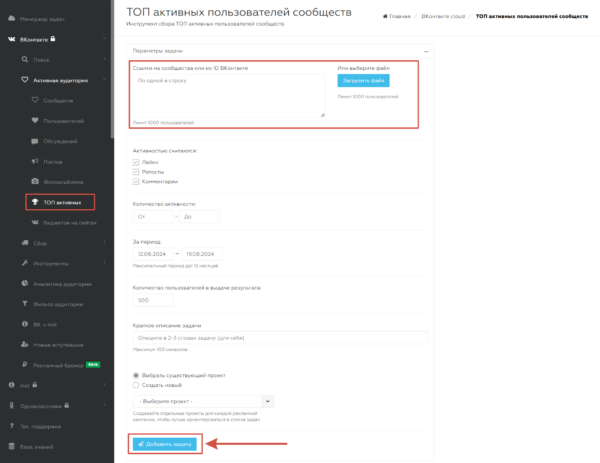600x463 pixels.
Task: Toggle the Комментарии checkbox
Action: point(135,181)
